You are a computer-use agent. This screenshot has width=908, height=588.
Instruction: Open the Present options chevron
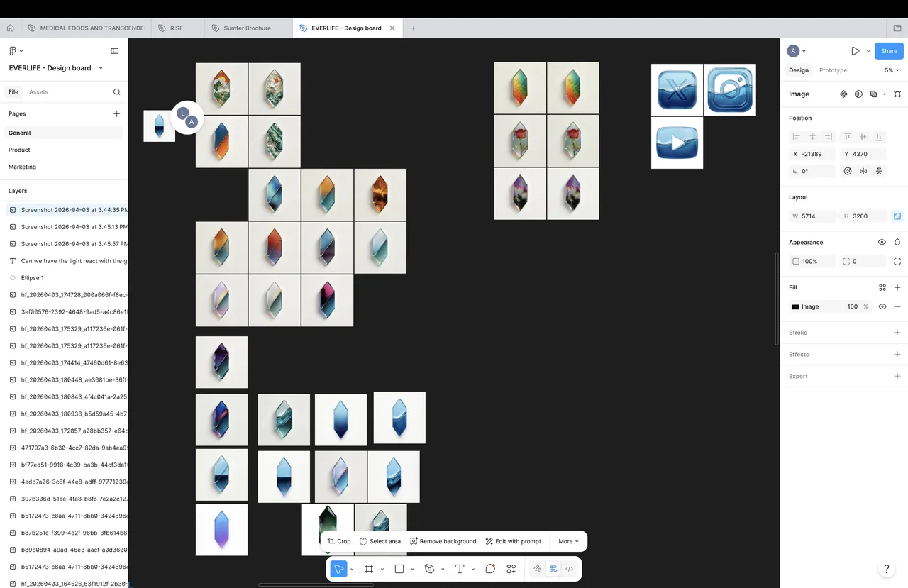pos(868,51)
